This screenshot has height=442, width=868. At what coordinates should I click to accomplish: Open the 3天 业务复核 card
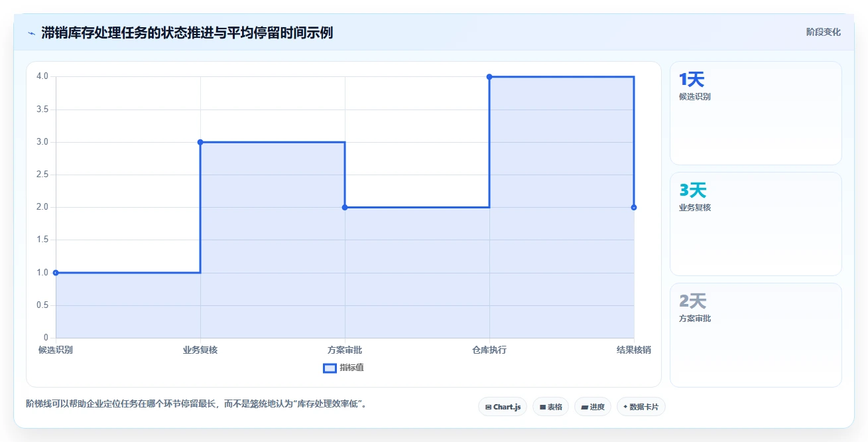[756, 224]
